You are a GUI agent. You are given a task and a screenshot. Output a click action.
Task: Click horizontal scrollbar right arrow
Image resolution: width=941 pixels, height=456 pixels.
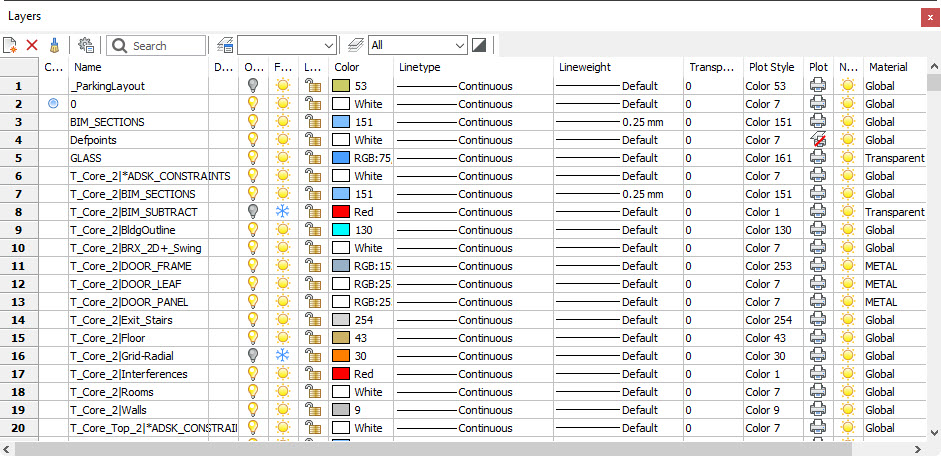917,449
